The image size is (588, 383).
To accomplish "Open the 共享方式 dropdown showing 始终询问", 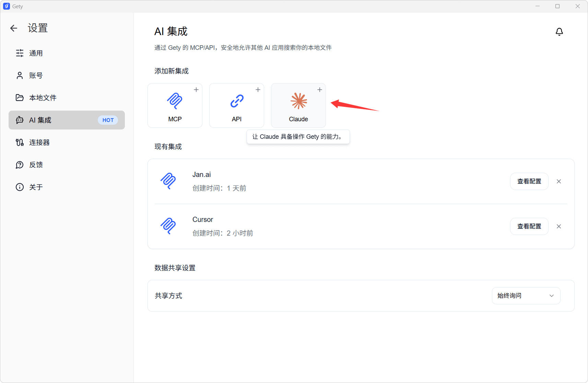I will pos(526,296).
